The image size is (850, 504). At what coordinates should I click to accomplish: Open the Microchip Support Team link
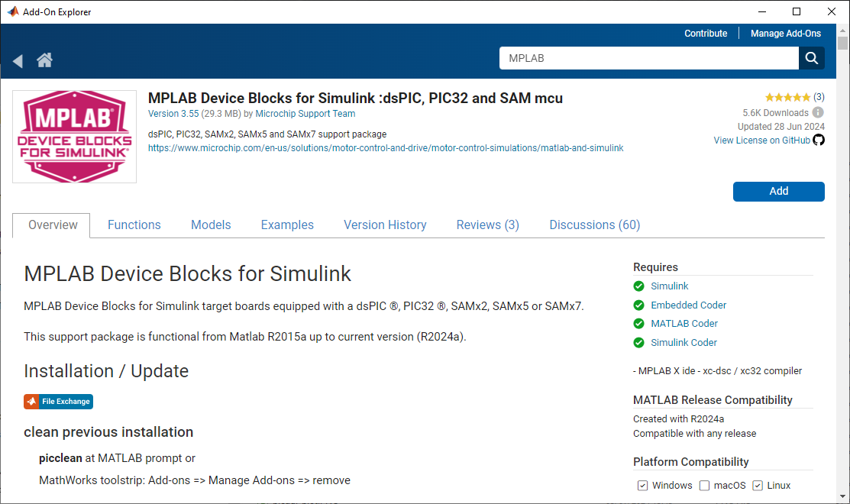tap(305, 114)
